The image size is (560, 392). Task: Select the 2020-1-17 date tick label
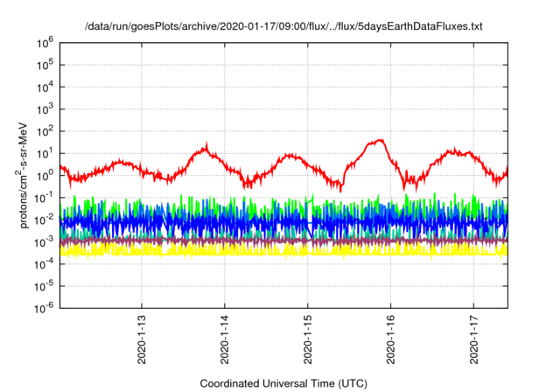point(473,339)
